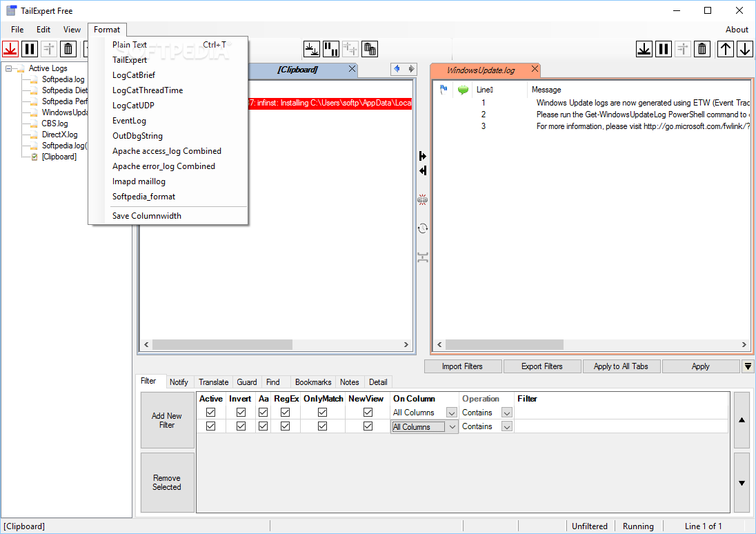This screenshot has width=756, height=534.
Task: Toggle OnlyMatch checkbox in the first filter row
Action: 323,413
